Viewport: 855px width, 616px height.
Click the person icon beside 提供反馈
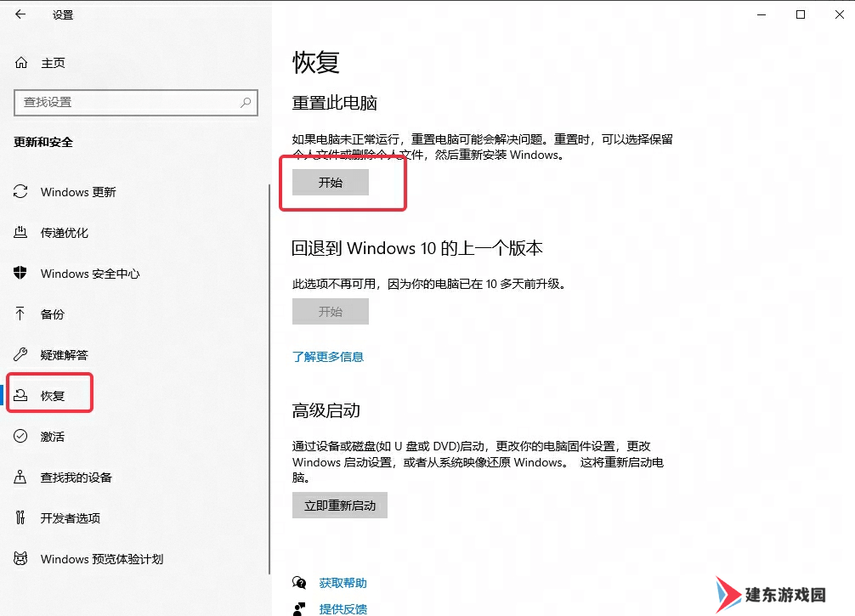point(299,609)
